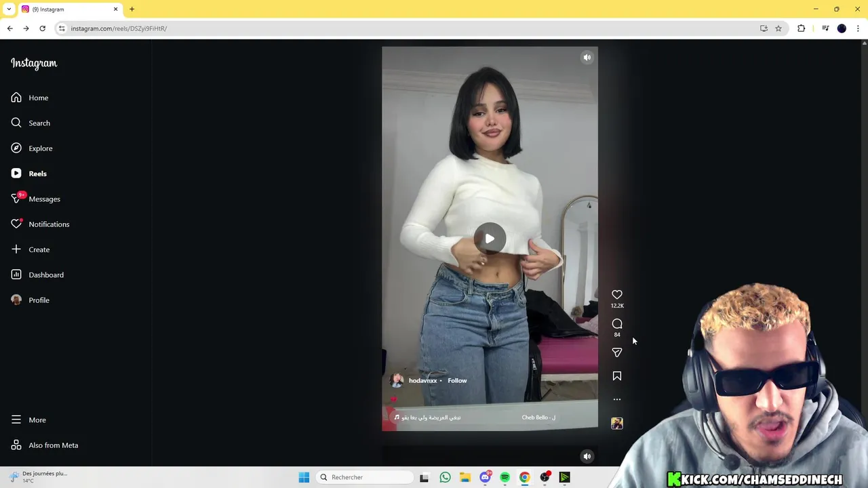The height and width of the screenshot is (488, 868).
Task: Open the tab search dropdown arrow
Action: pos(9,9)
